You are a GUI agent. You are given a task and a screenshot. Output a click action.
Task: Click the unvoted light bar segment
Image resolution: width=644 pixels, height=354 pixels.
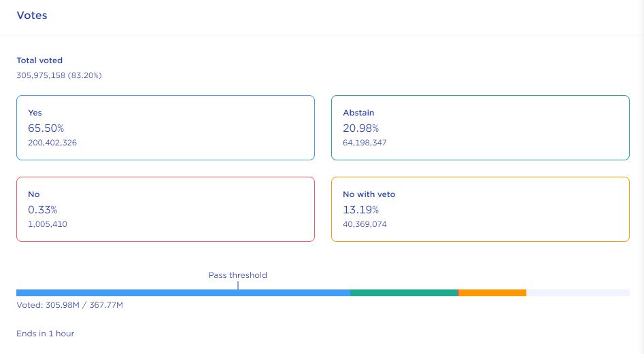tap(578, 293)
